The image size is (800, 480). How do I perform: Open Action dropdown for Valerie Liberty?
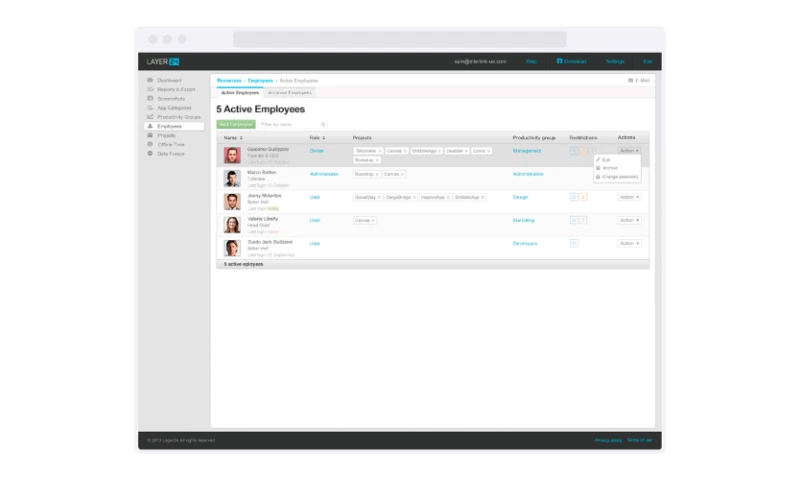(x=628, y=220)
